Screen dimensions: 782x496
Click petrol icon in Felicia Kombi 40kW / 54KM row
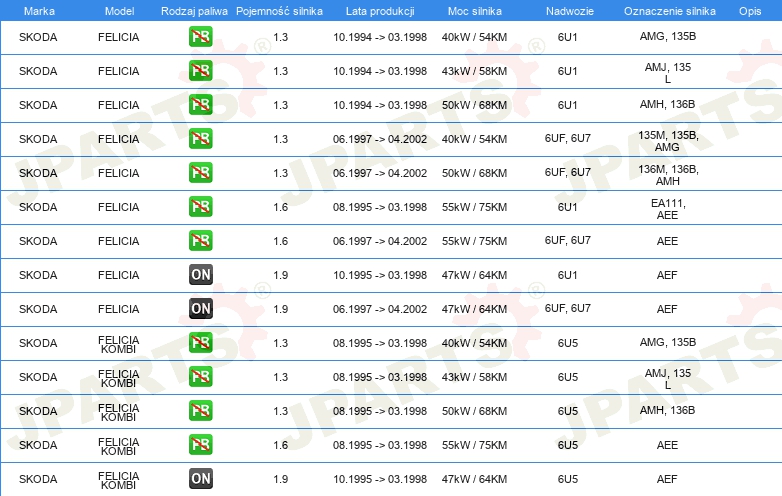coord(200,342)
